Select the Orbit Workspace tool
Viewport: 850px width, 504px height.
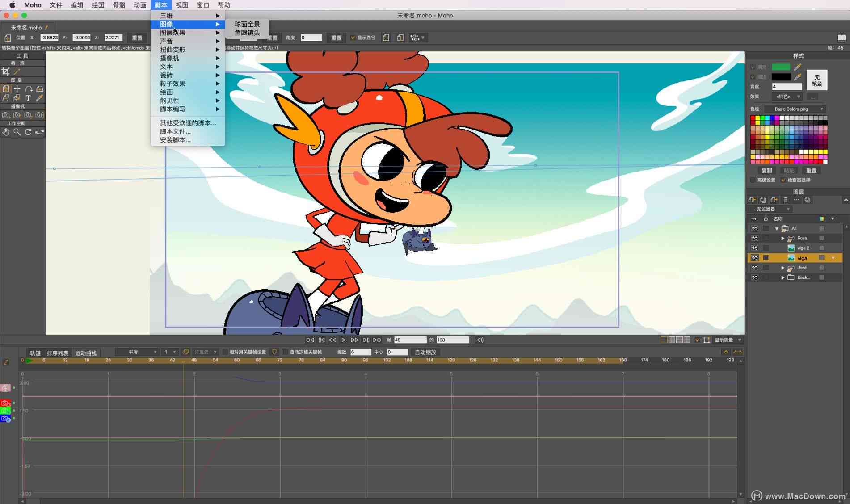tap(39, 132)
